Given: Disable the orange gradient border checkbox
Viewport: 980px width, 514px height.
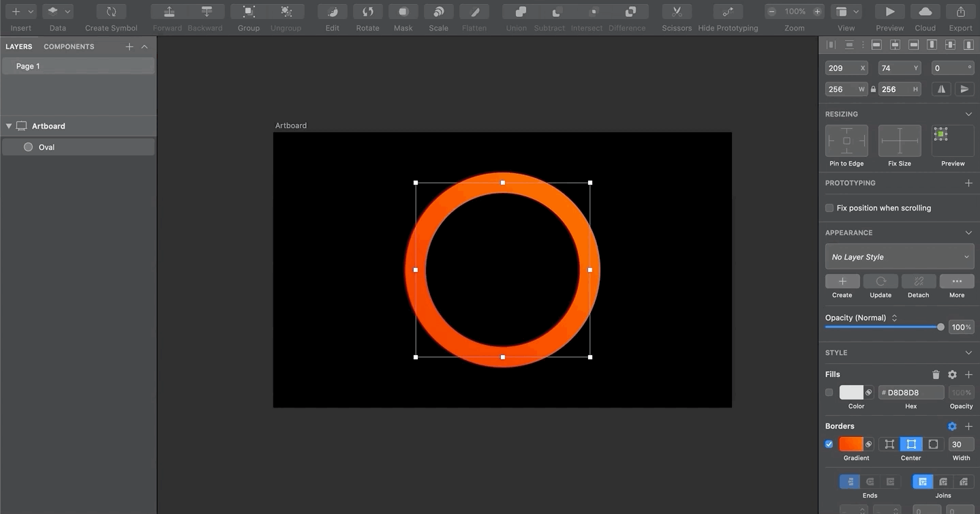Looking at the screenshot, I should (829, 444).
